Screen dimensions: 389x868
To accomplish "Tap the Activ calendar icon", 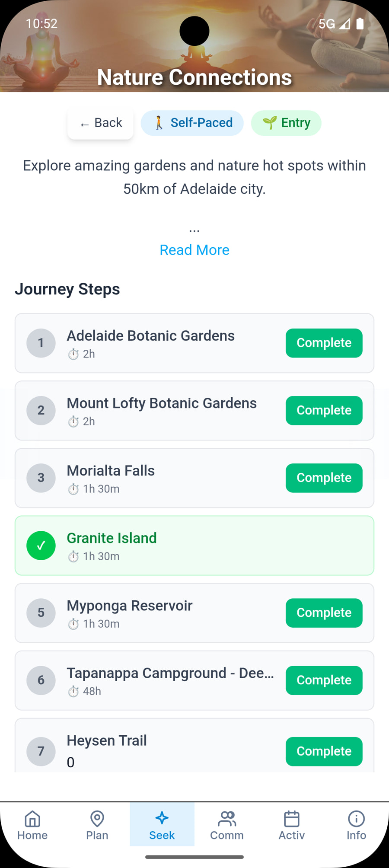I will tap(292, 818).
